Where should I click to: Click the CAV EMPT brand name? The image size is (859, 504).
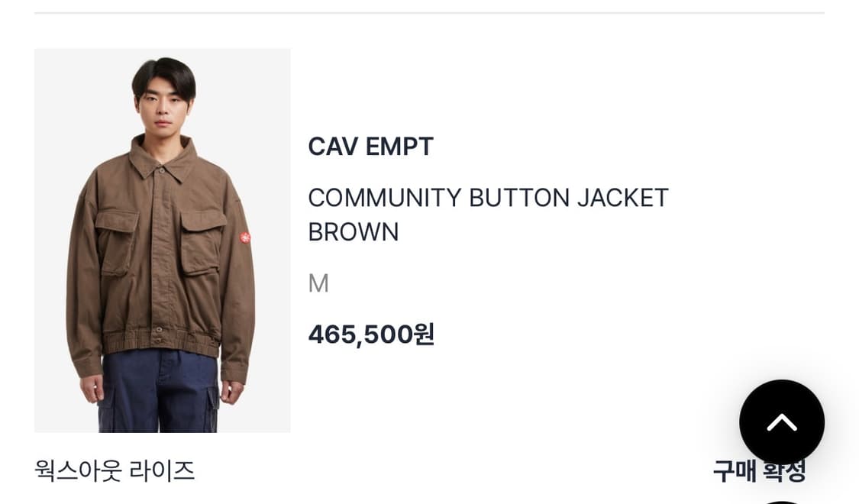click(x=370, y=147)
